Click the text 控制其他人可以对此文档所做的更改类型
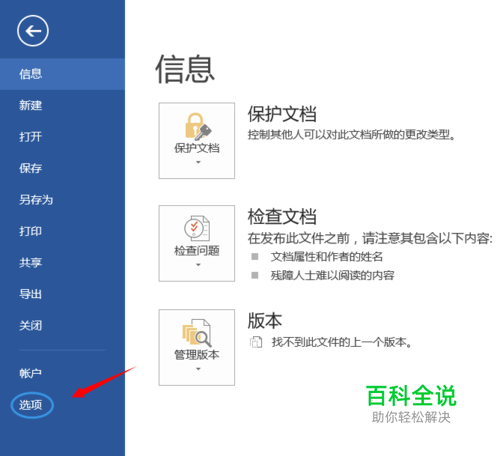The width and height of the screenshot is (500, 456). point(351,135)
